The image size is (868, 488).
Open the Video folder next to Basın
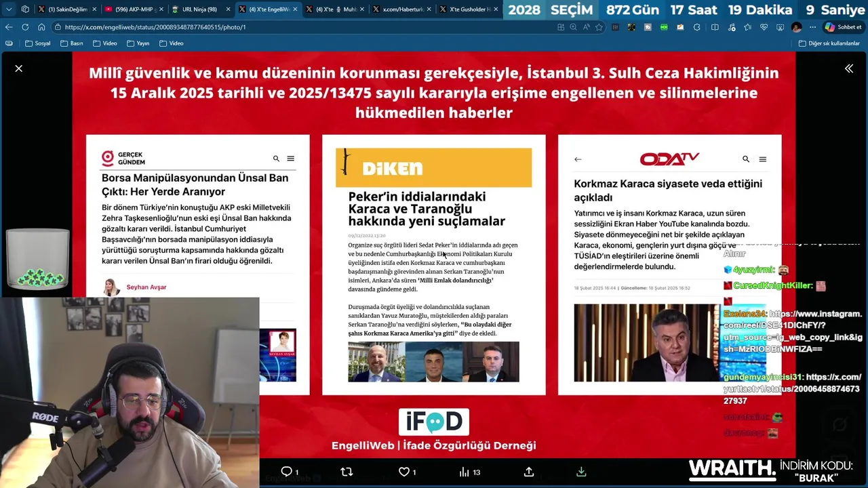tap(104, 43)
